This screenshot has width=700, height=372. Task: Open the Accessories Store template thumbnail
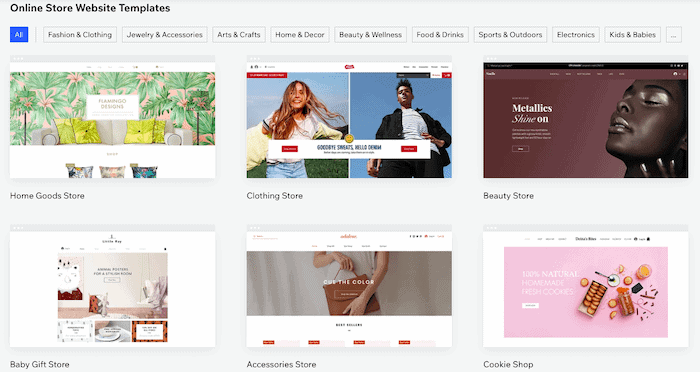349,286
